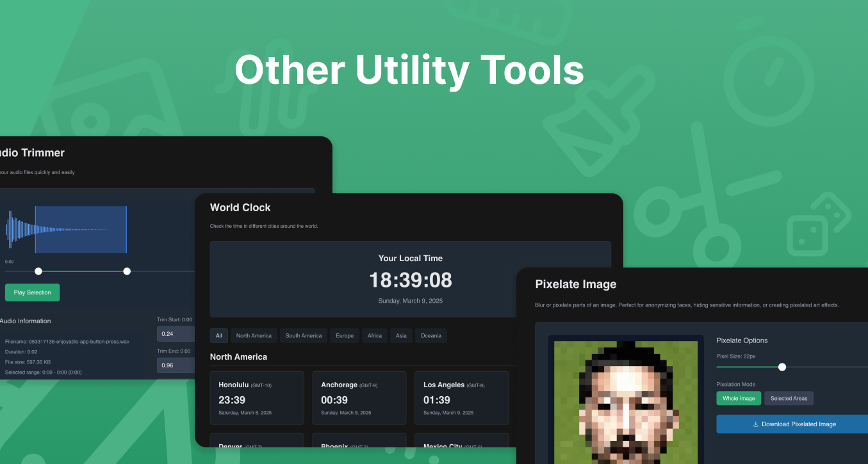Open the Honolulu city card
The width and height of the screenshot is (868, 464).
[257, 398]
